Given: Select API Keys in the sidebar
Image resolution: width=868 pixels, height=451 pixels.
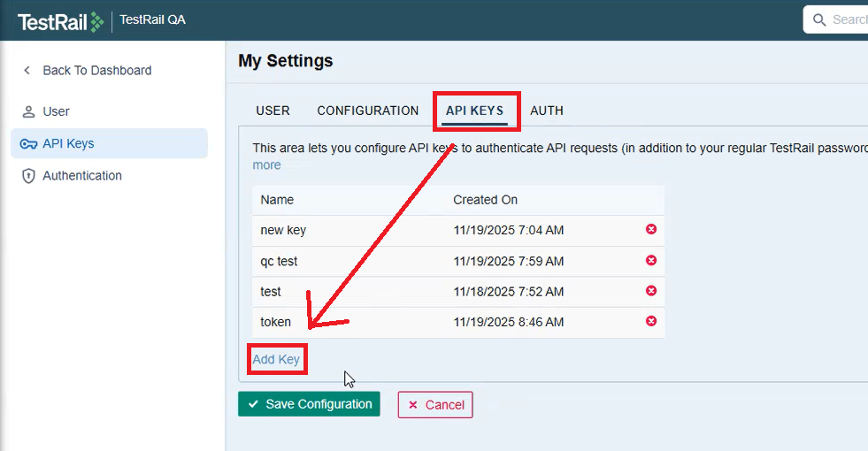Looking at the screenshot, I should click(109, 144).
